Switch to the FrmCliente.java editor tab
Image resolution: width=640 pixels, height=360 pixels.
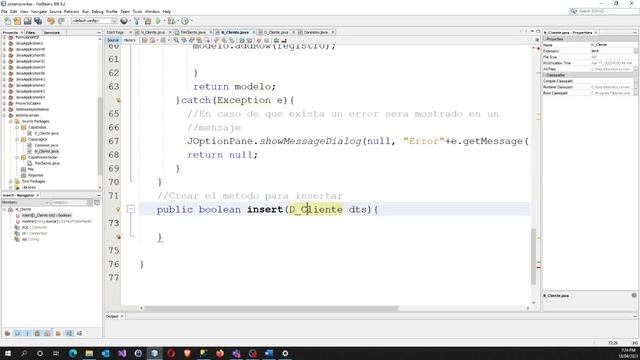point(193,32)
